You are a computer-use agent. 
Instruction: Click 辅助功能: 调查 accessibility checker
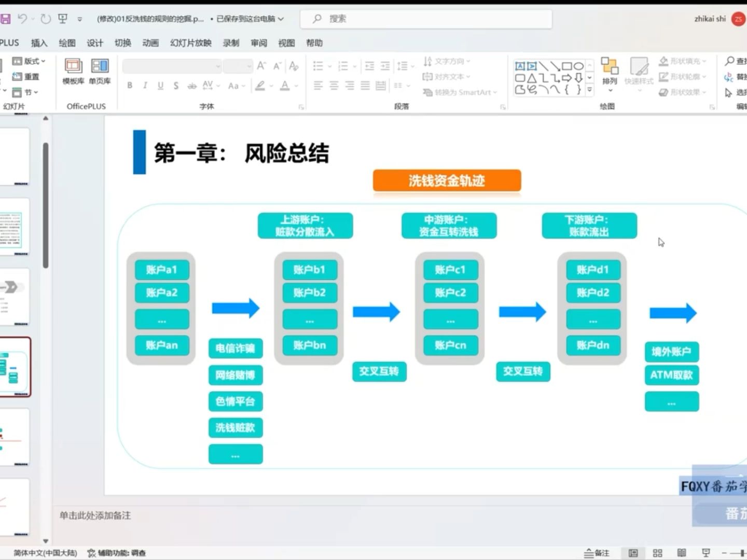pyautogui.click(x=117, y=553)
